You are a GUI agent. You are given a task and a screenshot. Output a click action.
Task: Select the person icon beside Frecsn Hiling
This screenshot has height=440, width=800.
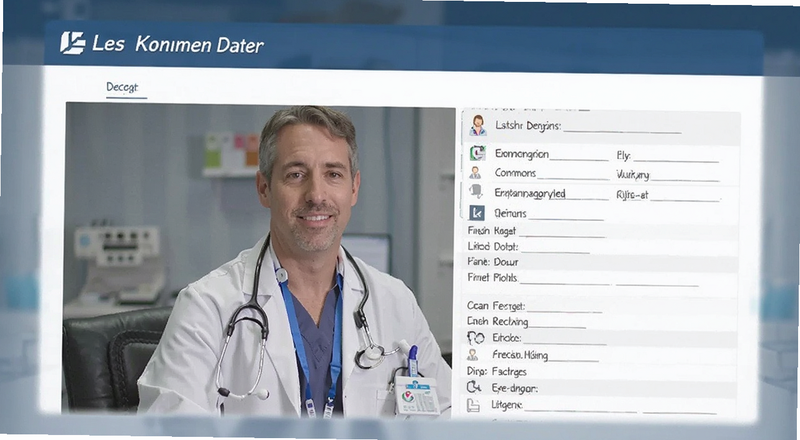click(473, 354)
